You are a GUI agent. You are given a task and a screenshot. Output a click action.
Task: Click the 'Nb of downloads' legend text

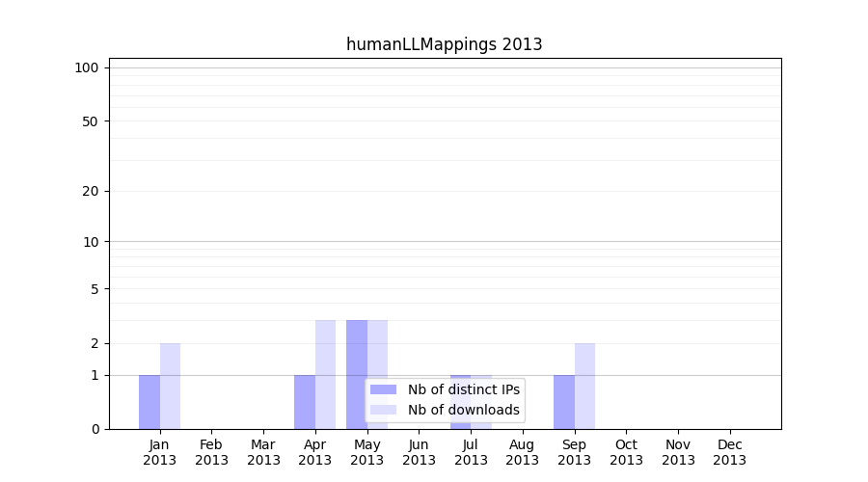coord(463,410)
